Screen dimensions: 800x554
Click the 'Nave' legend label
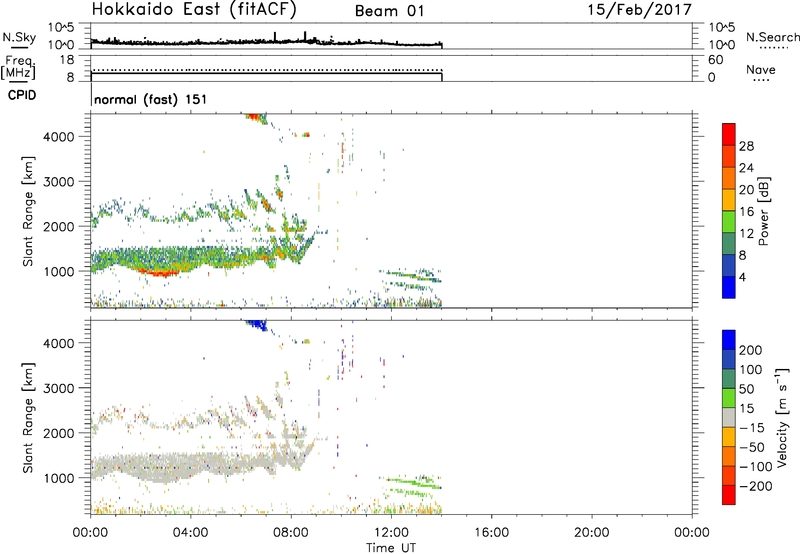[x=761, y=70]
